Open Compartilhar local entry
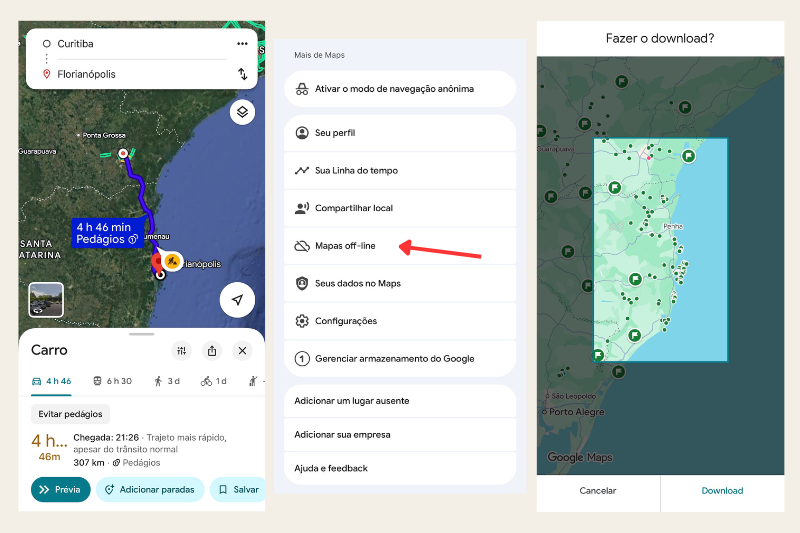Screen dimensions: 800x533 [400, 208]
